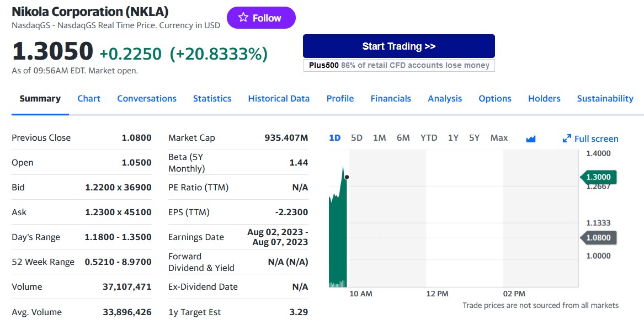This screenshot has width=644, height=335.
Task: Select the Analysis tab
Action: (x=445, y=98)
